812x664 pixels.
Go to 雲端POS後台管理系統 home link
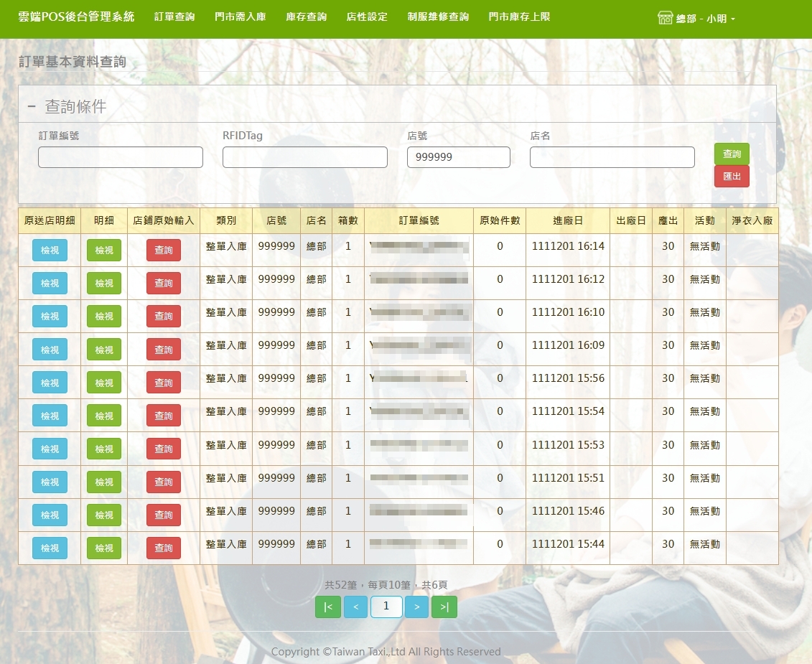(76, 17)
